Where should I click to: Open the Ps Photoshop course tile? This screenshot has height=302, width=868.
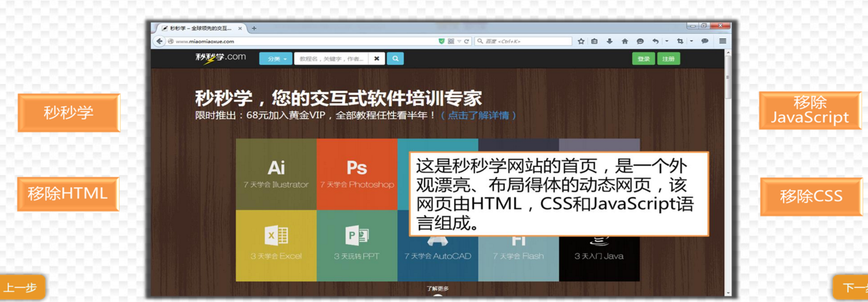click(357, 174)
